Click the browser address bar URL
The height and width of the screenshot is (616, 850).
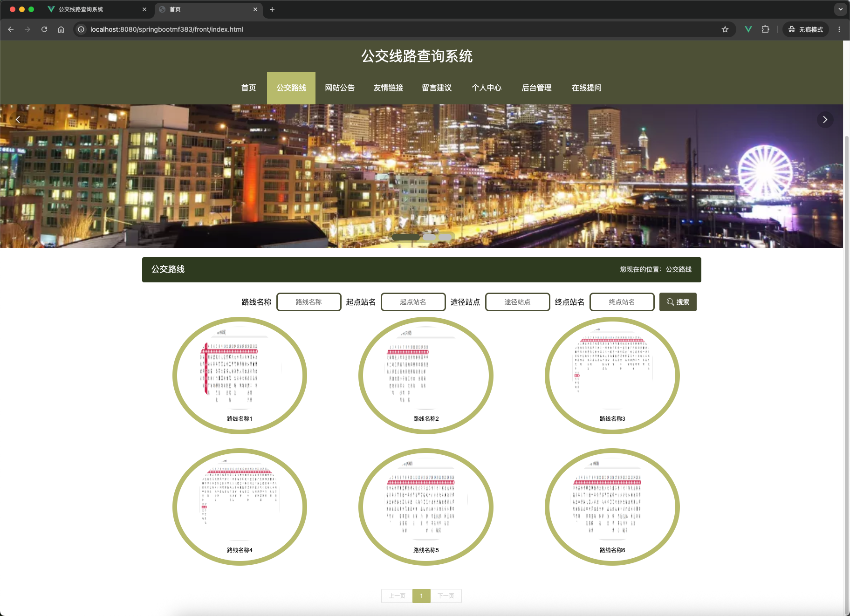point(166,29)
